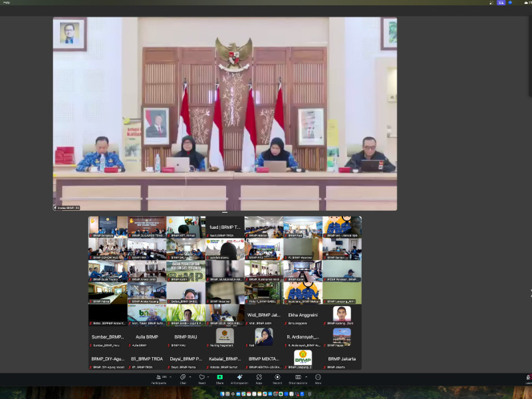Start sharing with the green Share button
532x399 pixels.
pyautogui.click(x=219, y=378)
